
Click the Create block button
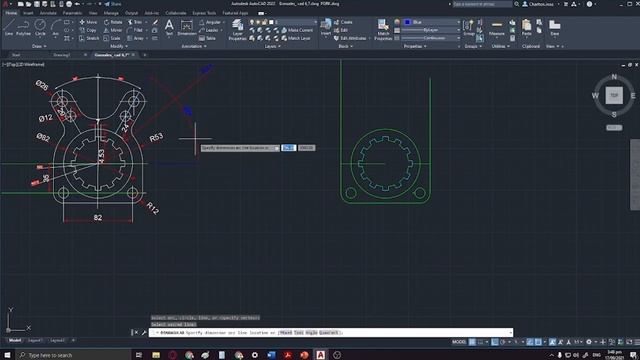pyautogui.click(x=343, y=22)
